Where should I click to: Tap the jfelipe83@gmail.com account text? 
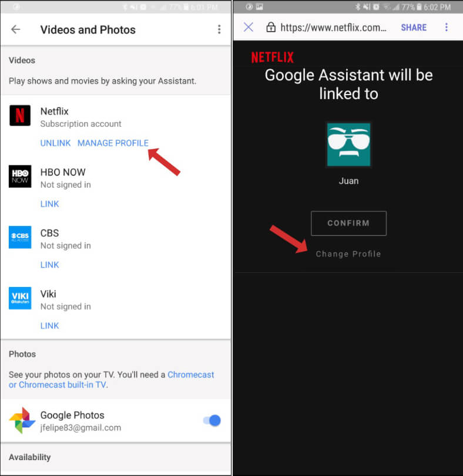(x=81, y=428)
